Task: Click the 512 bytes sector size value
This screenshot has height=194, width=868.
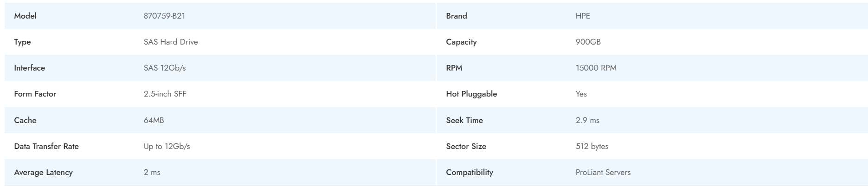Action: (x=592, y=146)
